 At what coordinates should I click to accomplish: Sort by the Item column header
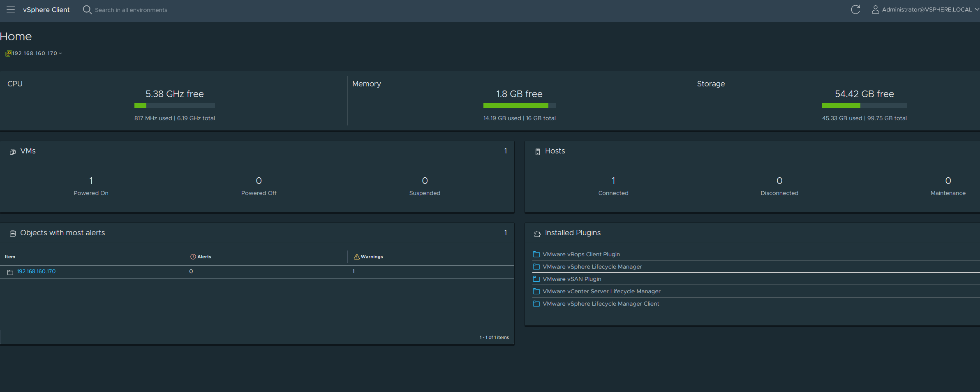(10, 257)
